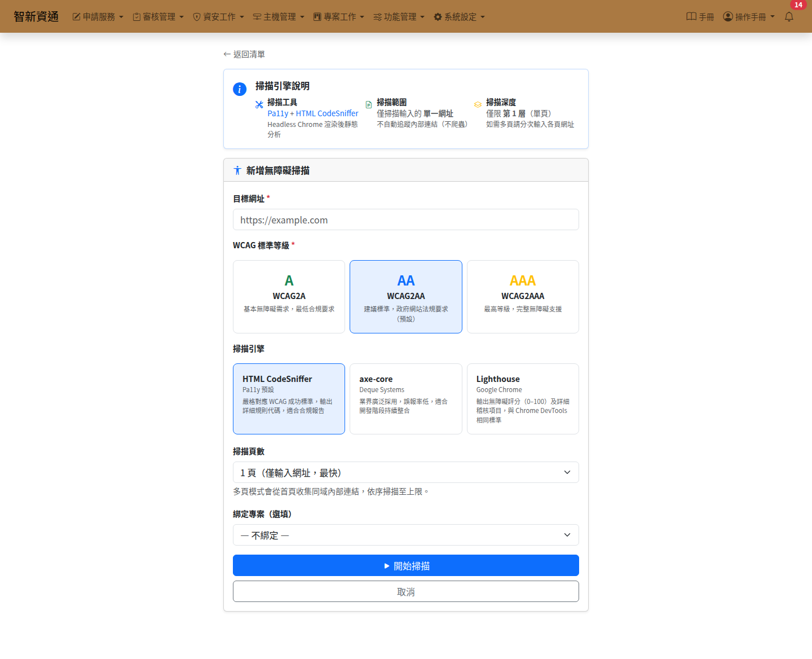This screenshot has width=812, height=659.
Task: Click the 開始掃描 button
Action: pos(406,565)
